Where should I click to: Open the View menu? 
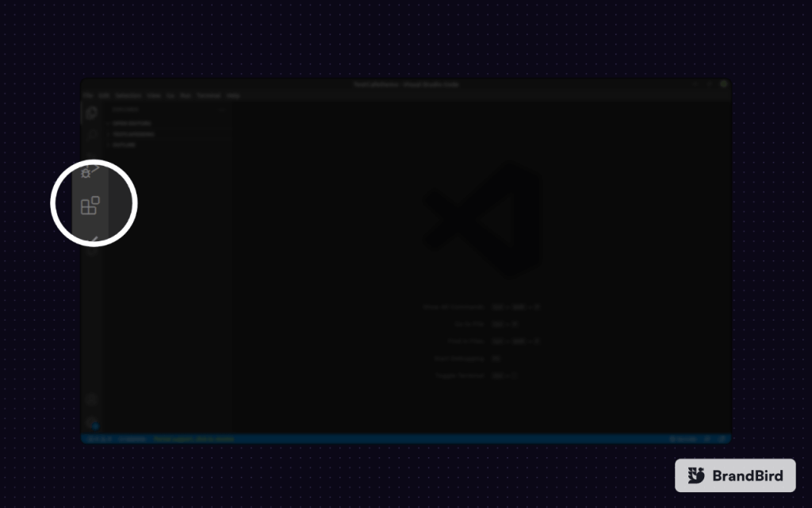click(x=154, y=95)
